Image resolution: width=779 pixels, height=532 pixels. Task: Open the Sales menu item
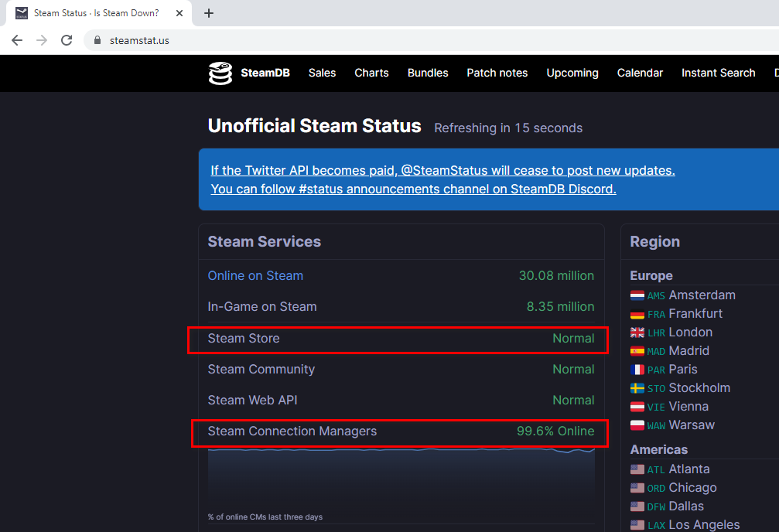(322, 73)
